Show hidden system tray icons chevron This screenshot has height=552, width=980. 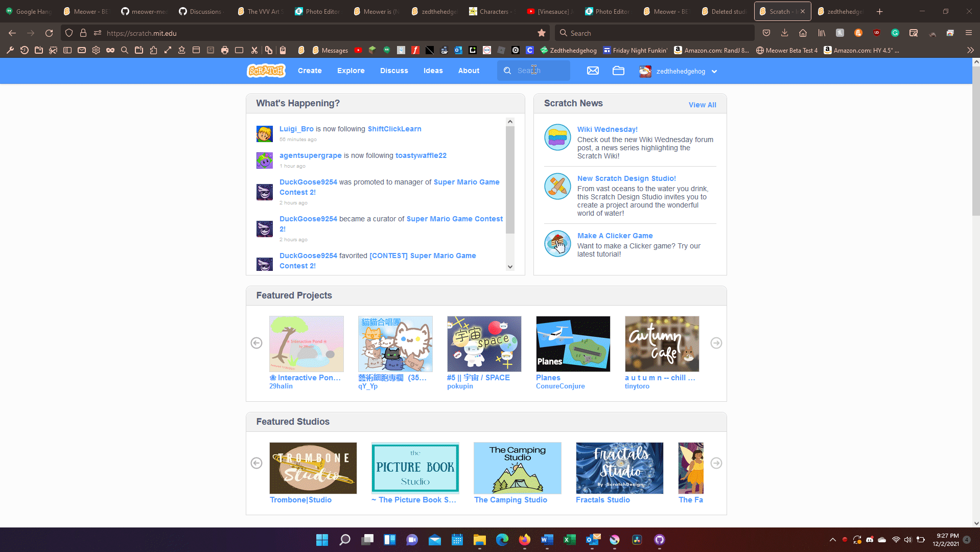[x=832, y=540]
